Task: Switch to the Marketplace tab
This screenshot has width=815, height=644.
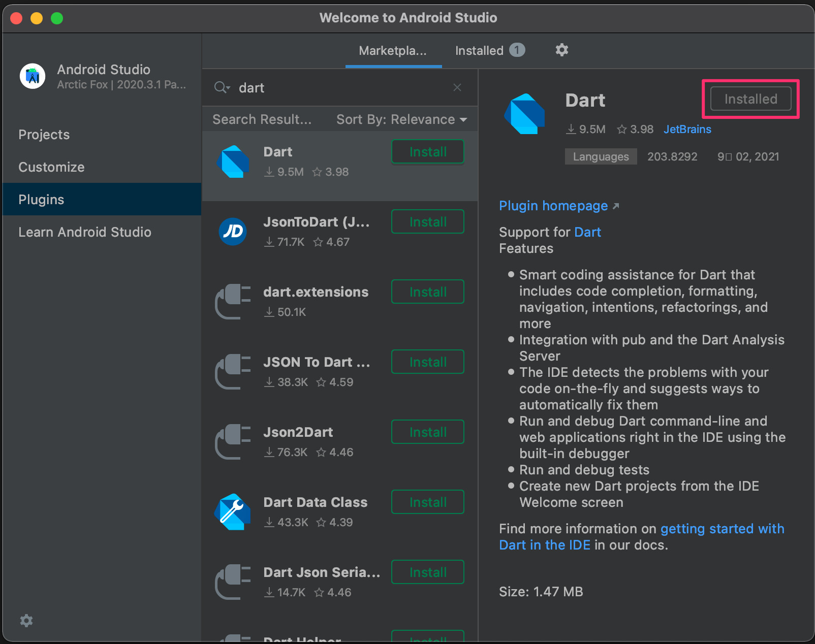Action: tap(393, 51)
